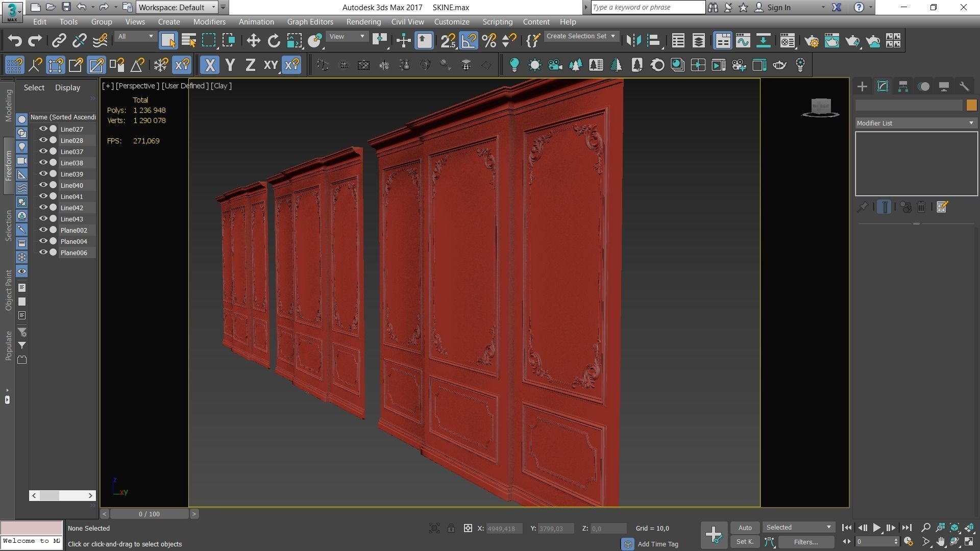This screenshot has height=551, width=980.
Task: Toggle visibility of Plane006
Action: coord(43,253)
